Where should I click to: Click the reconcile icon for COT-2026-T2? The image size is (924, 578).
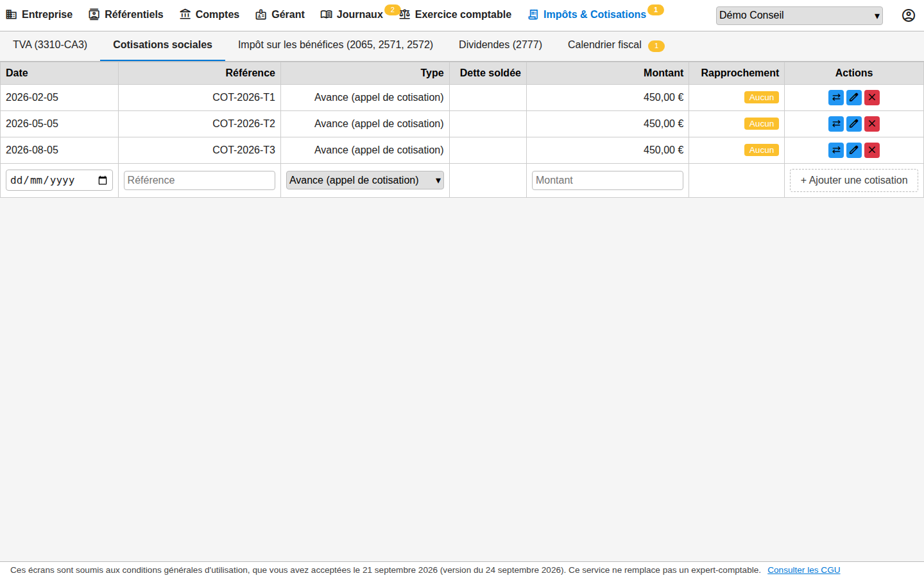pos(836,124)
